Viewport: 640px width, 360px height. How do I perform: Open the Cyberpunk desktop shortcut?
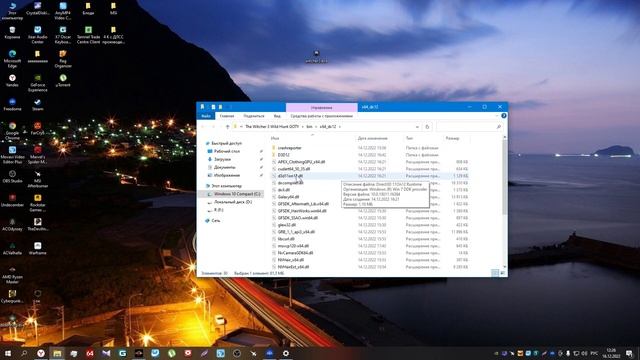click(12, 296)
